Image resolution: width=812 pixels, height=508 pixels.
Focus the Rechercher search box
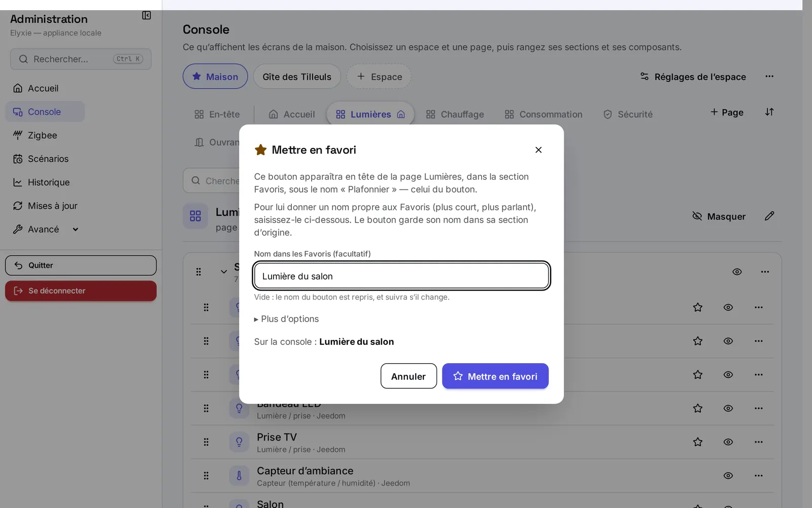[81, 59]
